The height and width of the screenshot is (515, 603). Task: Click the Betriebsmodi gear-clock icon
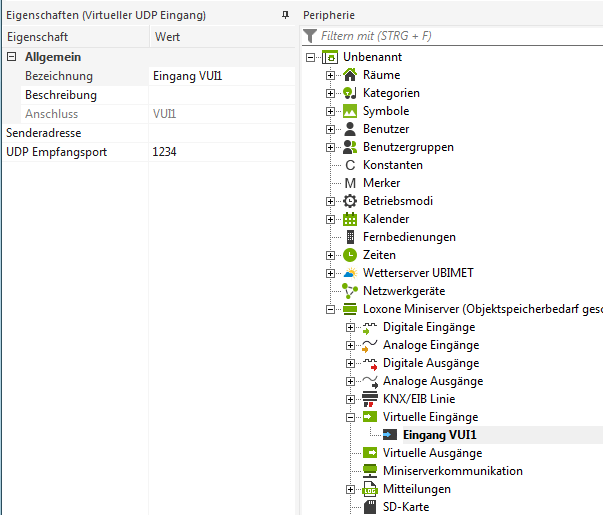click(350, 201)
